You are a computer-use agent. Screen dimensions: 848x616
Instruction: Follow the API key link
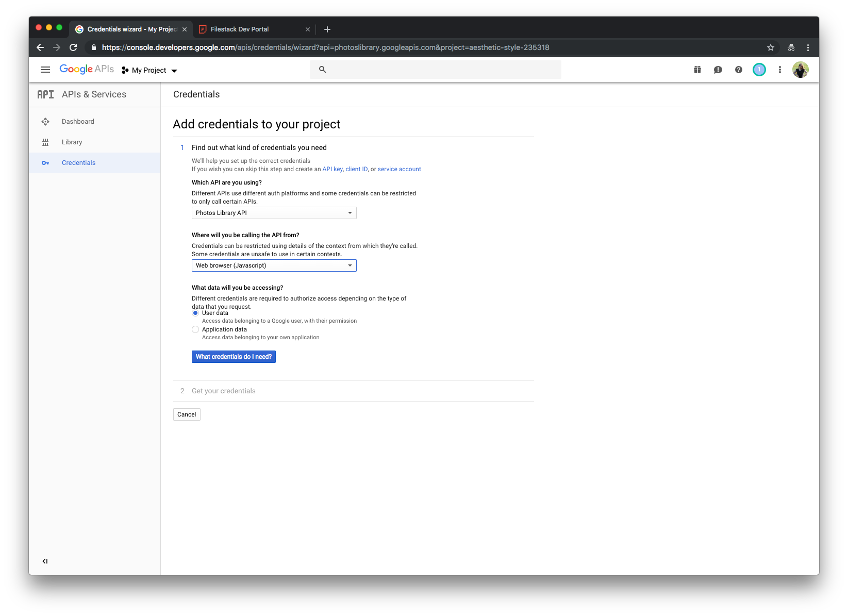(x=332, y=169)
